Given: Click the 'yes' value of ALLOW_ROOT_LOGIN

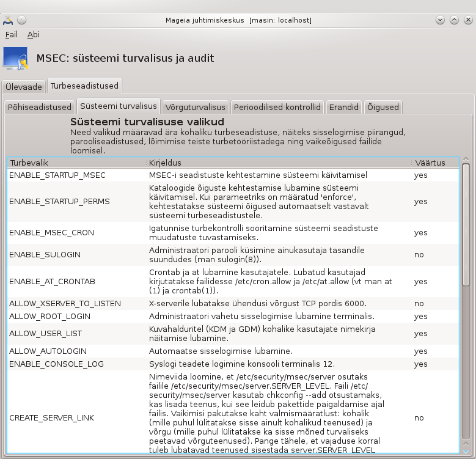Looking at the screenshot, I should [x=420, y=317].
